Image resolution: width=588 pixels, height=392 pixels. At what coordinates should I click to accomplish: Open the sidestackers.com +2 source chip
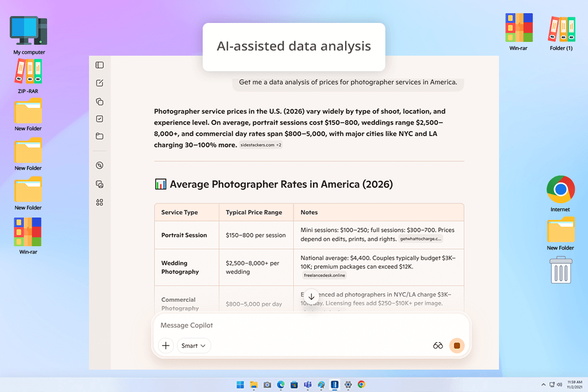(x=261, y=145)
